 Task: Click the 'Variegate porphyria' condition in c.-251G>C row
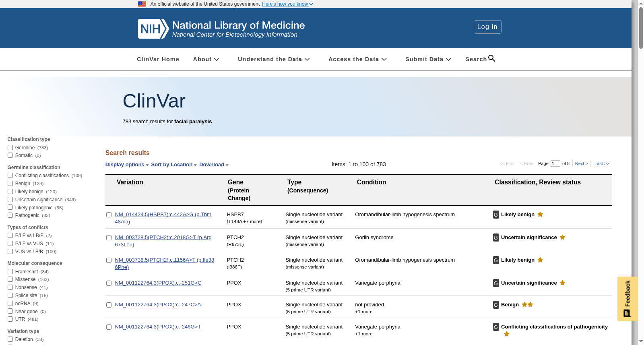click(378, 283)
